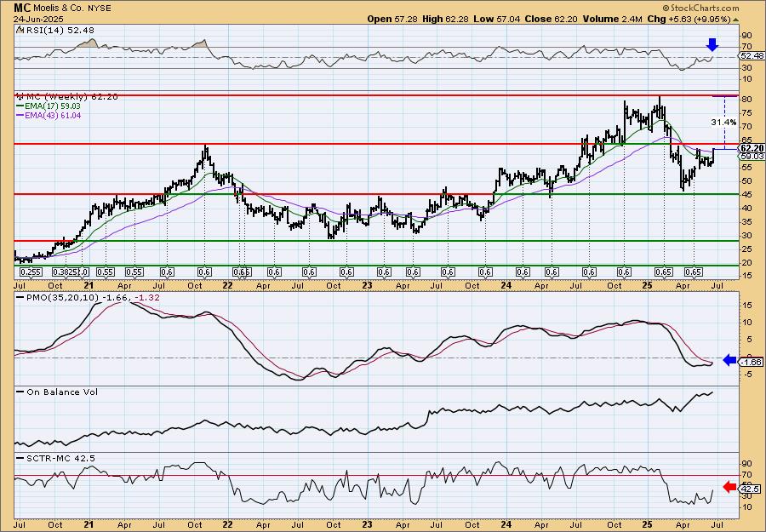Click the 62.20 last-price tag on price axis
The image size is (766, 532).
(x=752, y=148)
